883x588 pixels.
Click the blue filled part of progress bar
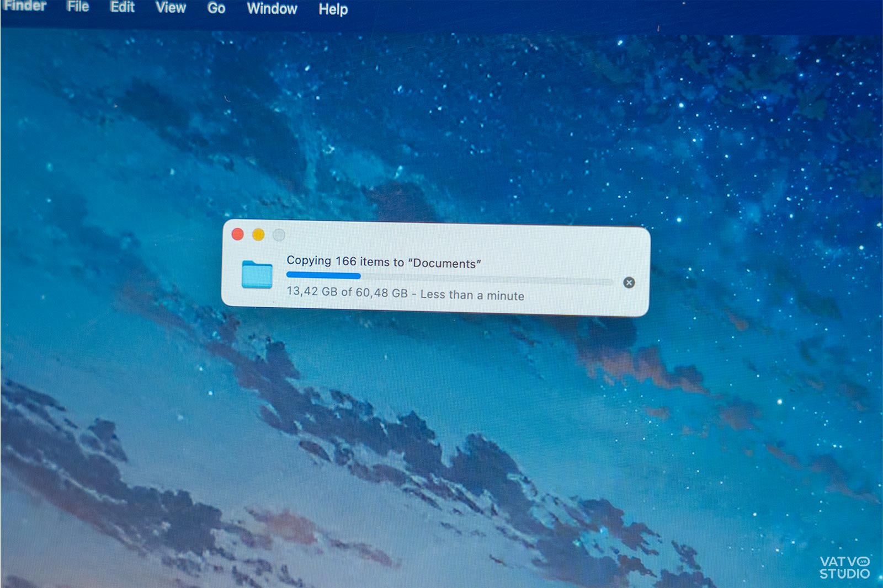323,275
